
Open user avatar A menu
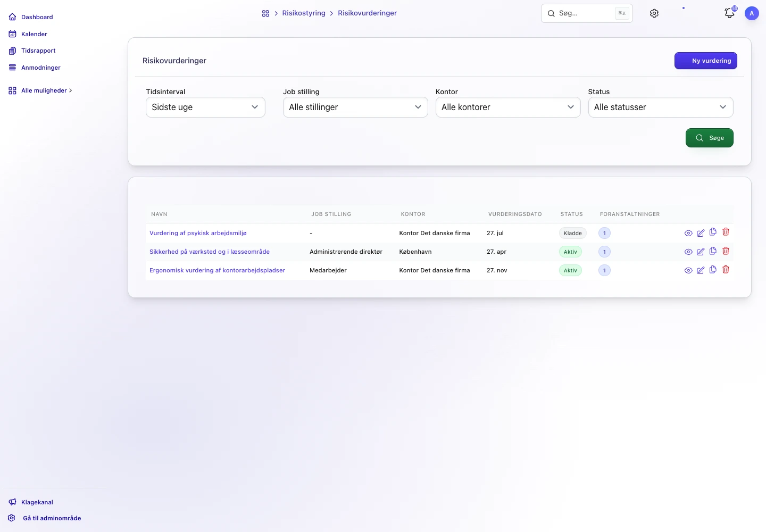(752, 13)
